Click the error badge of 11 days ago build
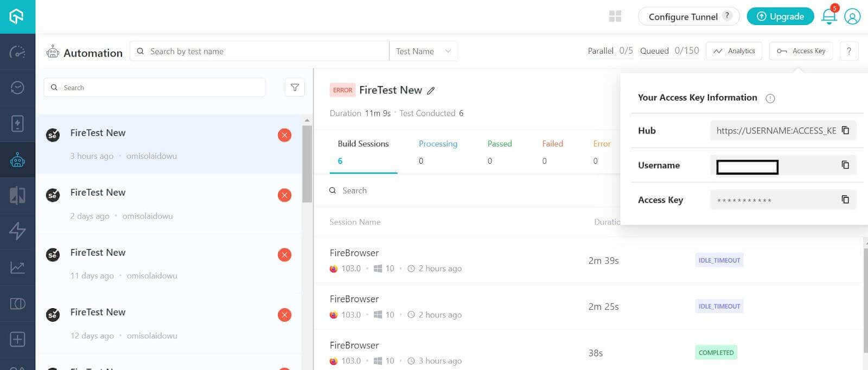 [284, 254]
